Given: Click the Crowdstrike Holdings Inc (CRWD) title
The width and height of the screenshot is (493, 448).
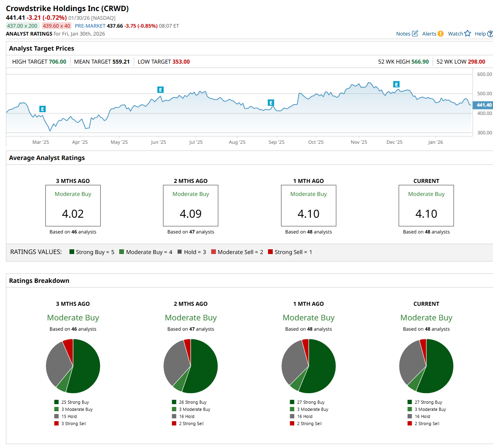Looking at the screenshot, I should coord(67,8).
